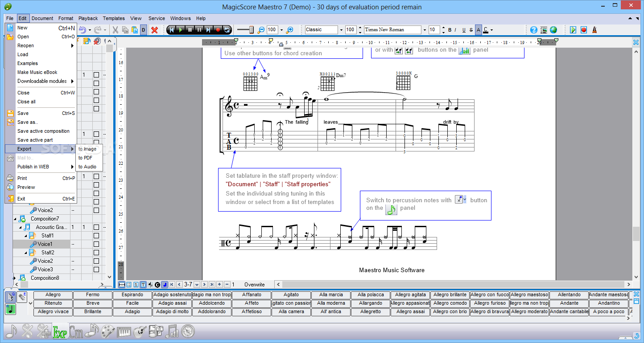Click the Undo arrow icon
The image size is (644, 343).
[83, 30]
